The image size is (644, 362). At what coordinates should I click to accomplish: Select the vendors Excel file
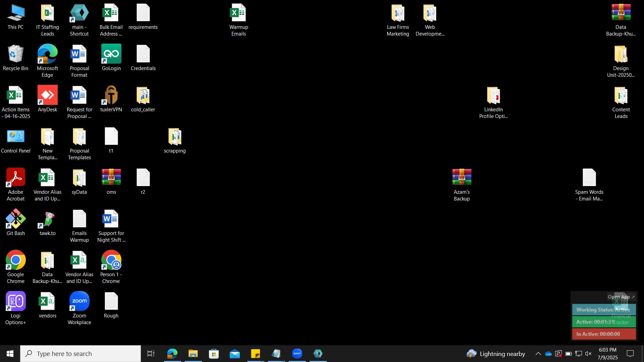pos(48,306)
